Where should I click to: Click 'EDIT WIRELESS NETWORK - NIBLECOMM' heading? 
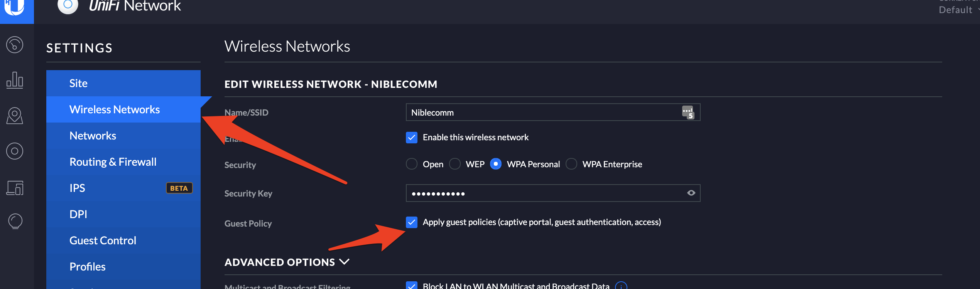(331, 84)
